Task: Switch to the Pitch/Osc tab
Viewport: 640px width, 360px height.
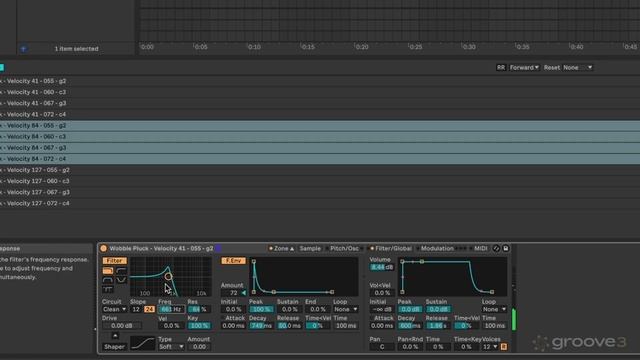Action: pyautogui.click(x=344, y=248)
